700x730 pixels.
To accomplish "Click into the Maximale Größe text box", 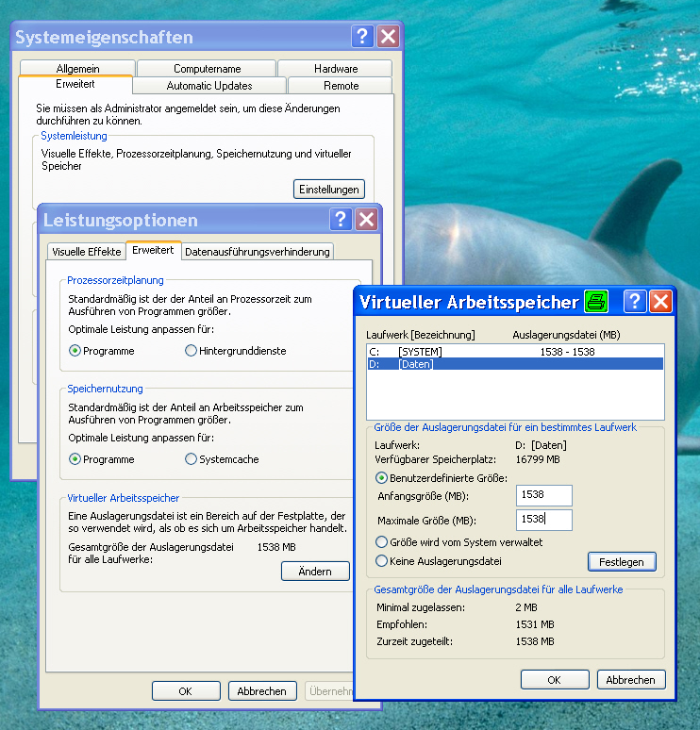I will [x=544, y=520].
